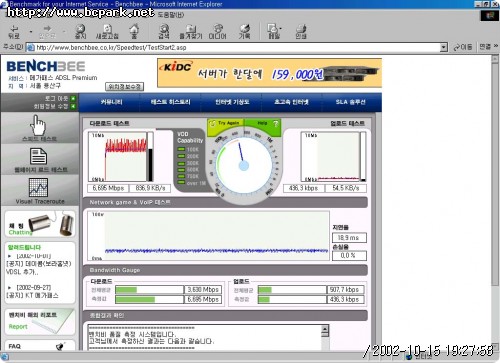Open the high-speed internet nav tab
This screenshot has width=500, height=363.
point(291,102)
